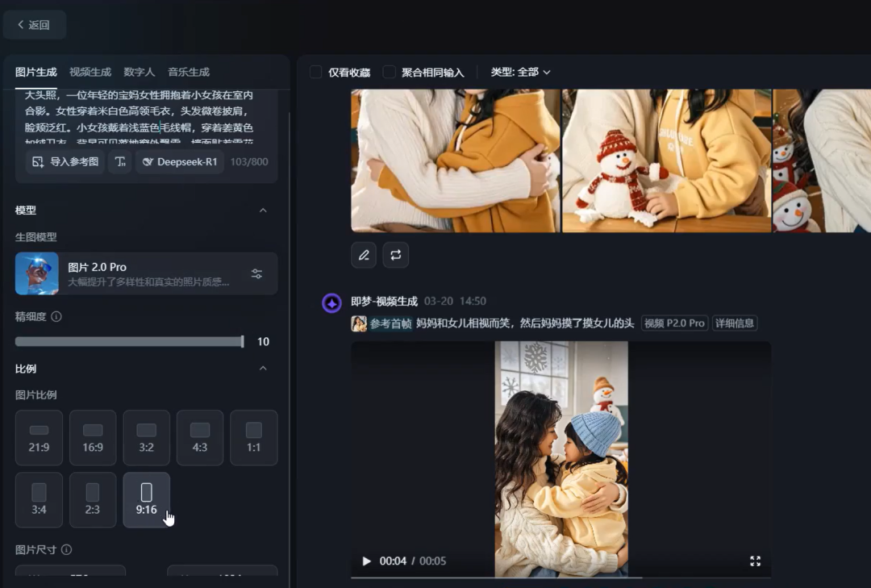This screenshot has height=588, width=871.
Task: Open the 数字人 tab
Action: pos(139,73)
